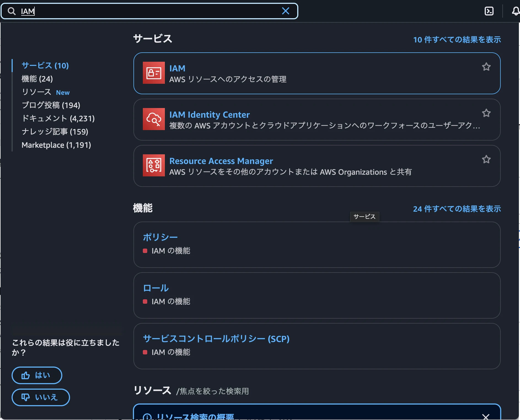Switch to Marketplace results
The image size is (520, 420).
56,145
